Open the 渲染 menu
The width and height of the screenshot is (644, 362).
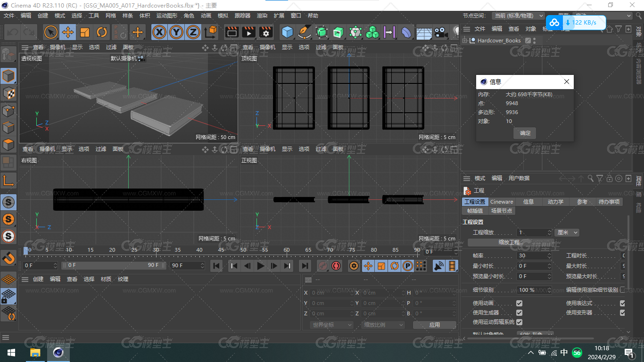(262, 16)
